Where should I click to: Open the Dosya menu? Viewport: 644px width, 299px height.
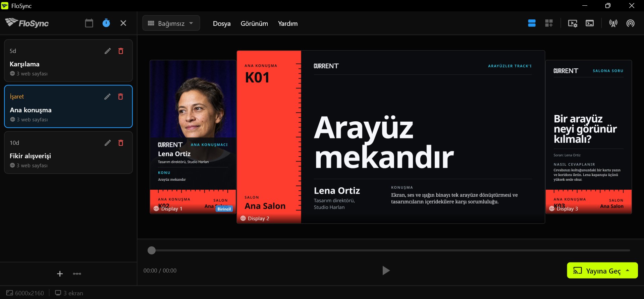tap(222, 23)
